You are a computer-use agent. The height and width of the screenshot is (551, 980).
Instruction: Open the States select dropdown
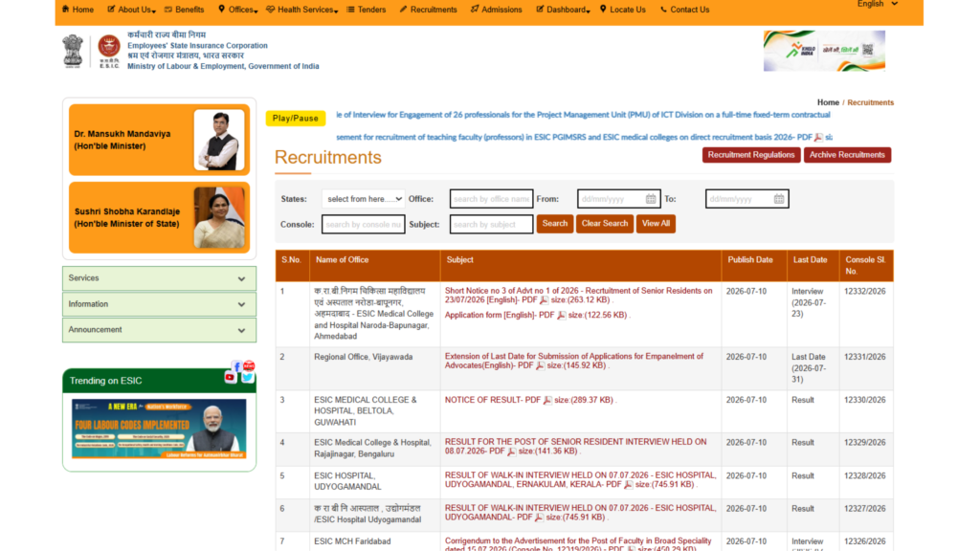point(363,199)
